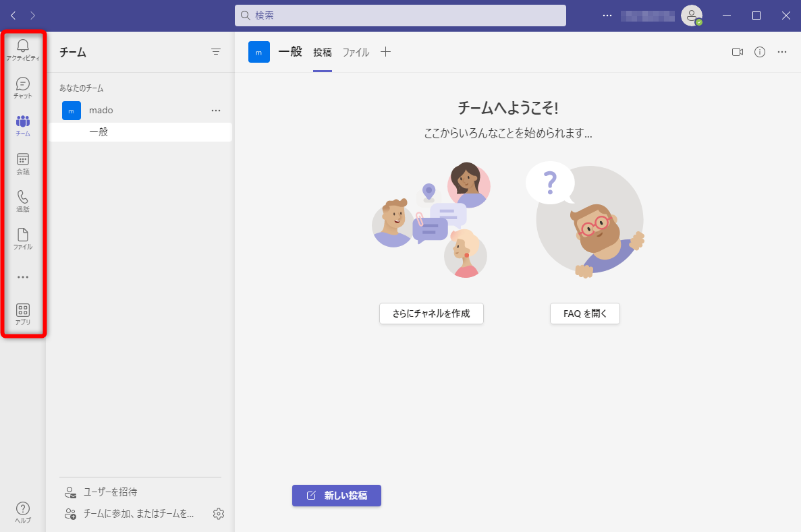Screen dimensions: 801x532
Task: Switch to チャット (Chat)
Action: [x=22, y=88]
